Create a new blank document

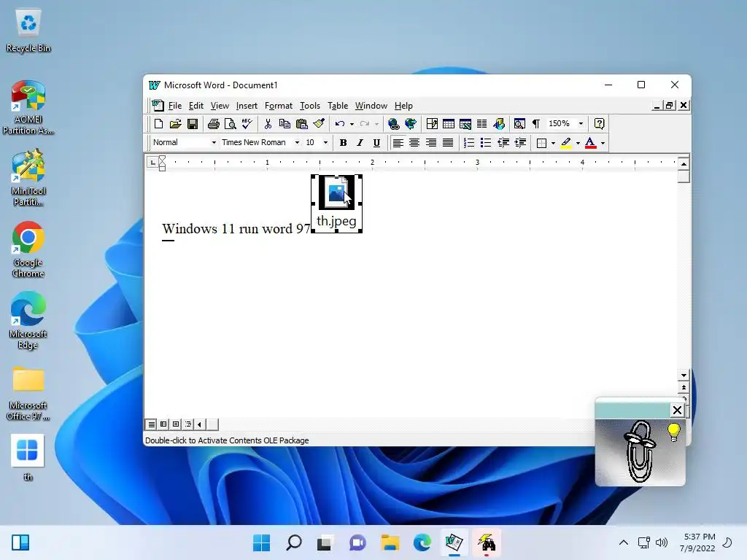(158, 124)
